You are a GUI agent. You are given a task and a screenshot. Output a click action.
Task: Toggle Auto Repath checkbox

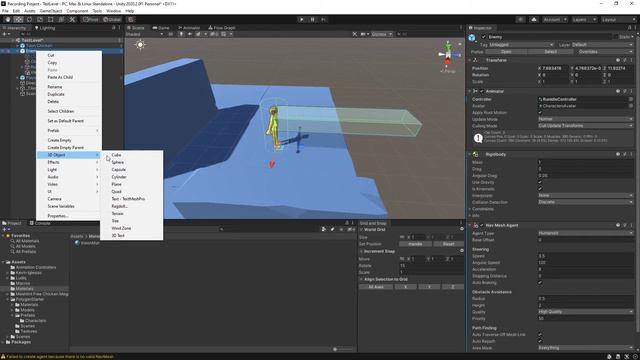tap(540, 341)
